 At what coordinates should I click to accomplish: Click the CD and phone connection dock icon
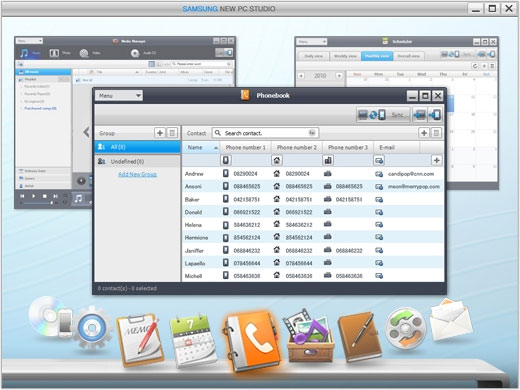coord(51,317)
